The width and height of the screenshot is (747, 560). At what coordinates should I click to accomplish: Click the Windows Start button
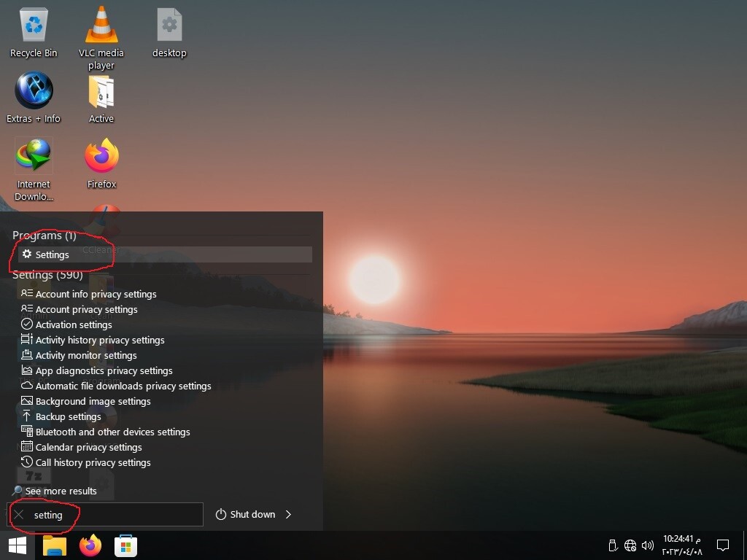pos(18,545)
